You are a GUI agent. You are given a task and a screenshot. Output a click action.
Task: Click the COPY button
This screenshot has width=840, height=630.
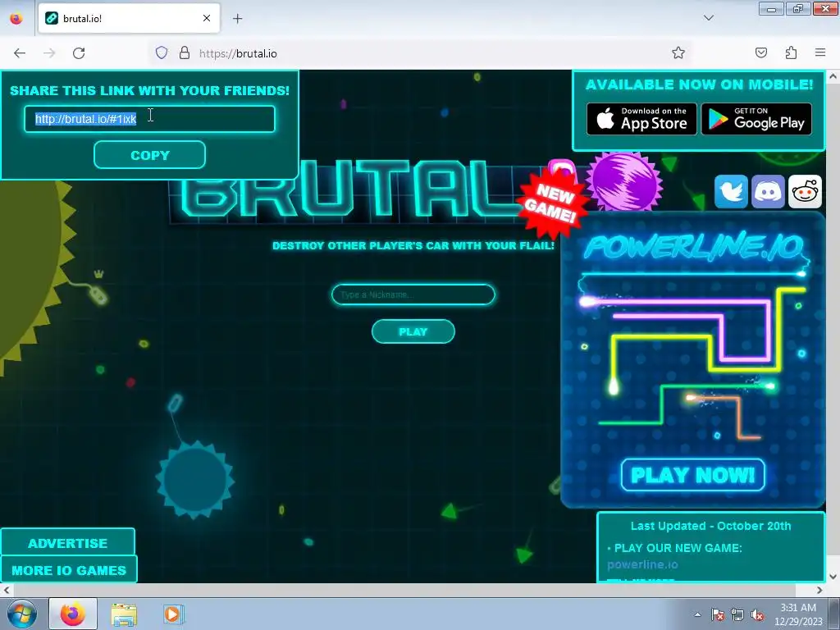149,155
